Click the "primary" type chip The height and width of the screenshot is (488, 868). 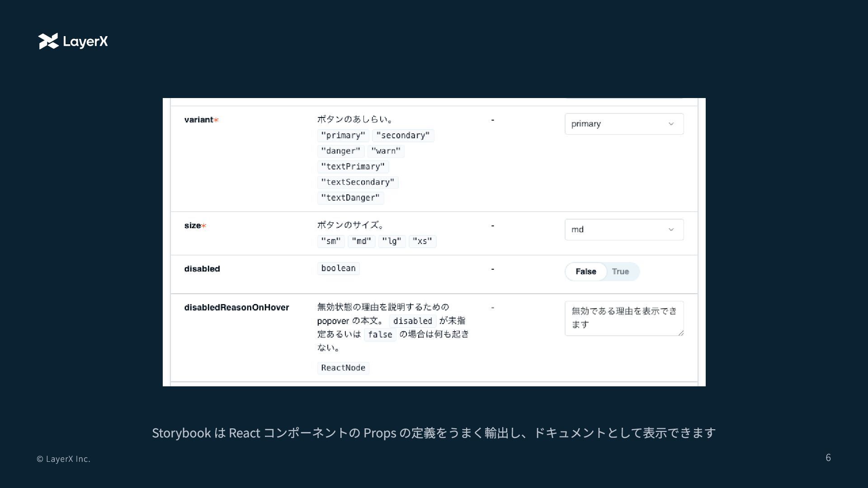pyautogui.click(x=343, y=136)
